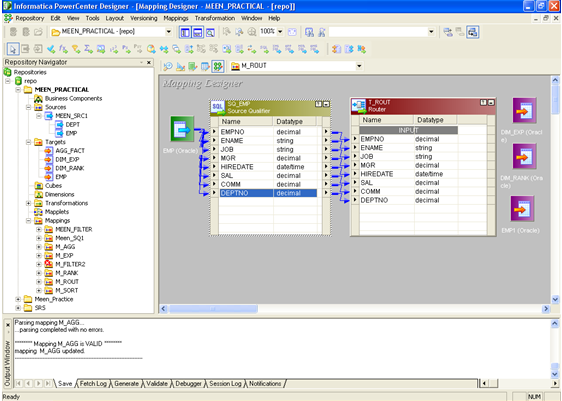This screenshot has height=401, width=562.
Task: Switch to the Fetch Log tab
Action: click(x=93, y=384)
